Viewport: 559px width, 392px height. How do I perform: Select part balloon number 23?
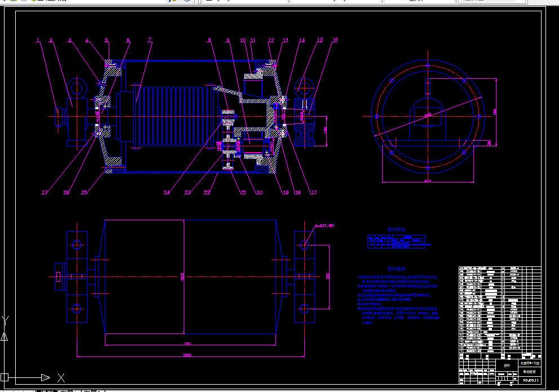[x=187, y=193]
